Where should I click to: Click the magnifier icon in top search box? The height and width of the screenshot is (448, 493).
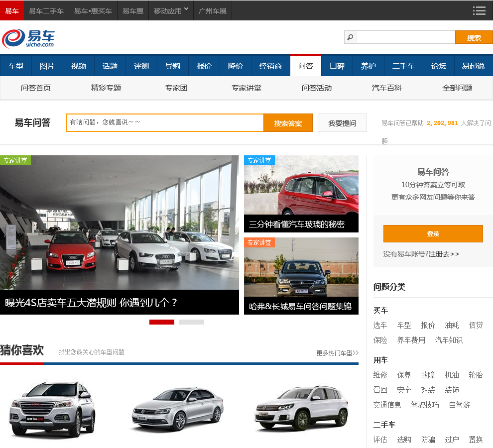click(x=350, y=37)
